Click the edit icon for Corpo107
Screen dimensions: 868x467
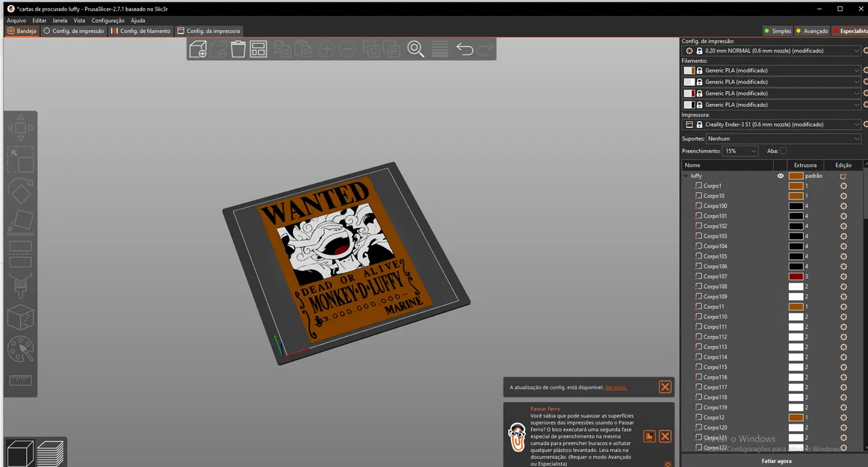[x=843, y=276]
